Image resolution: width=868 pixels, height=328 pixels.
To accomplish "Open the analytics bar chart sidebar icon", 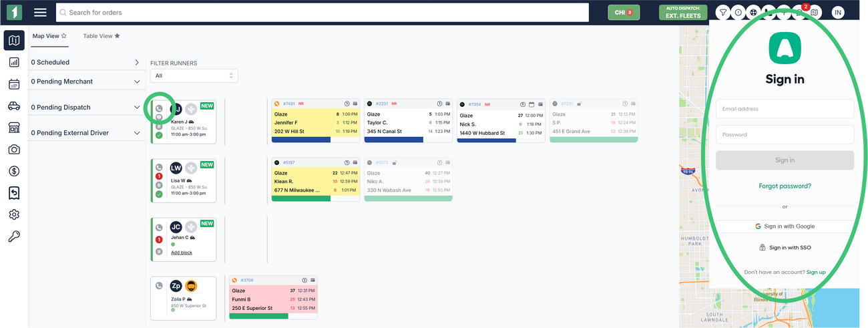I will tap(14, 62).
